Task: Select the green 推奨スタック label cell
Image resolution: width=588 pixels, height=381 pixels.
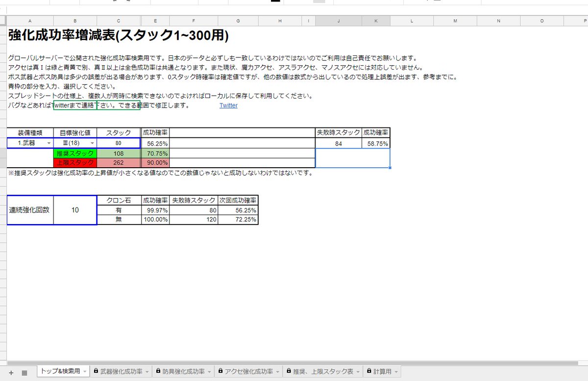Action: (75, 153)
